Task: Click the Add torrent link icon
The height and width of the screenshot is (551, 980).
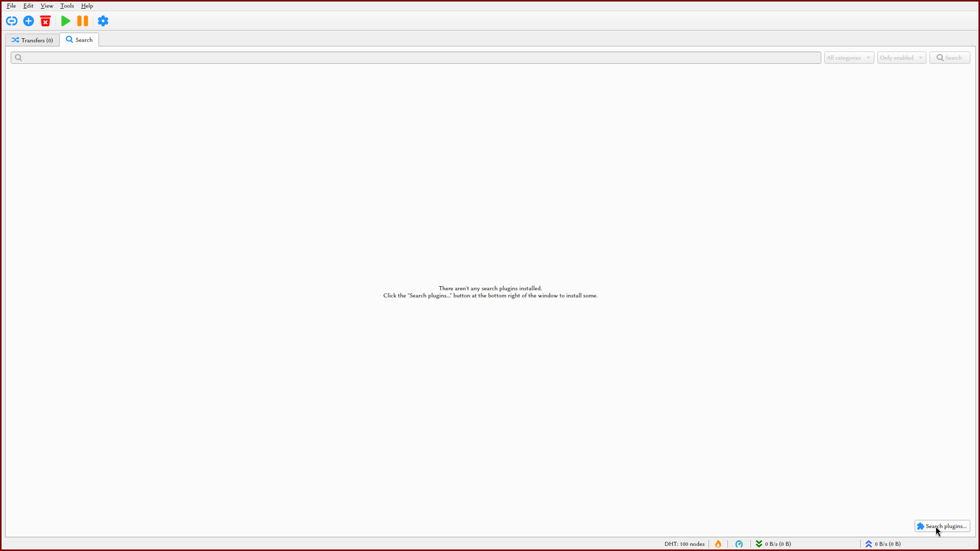Action: pos(12,21)
